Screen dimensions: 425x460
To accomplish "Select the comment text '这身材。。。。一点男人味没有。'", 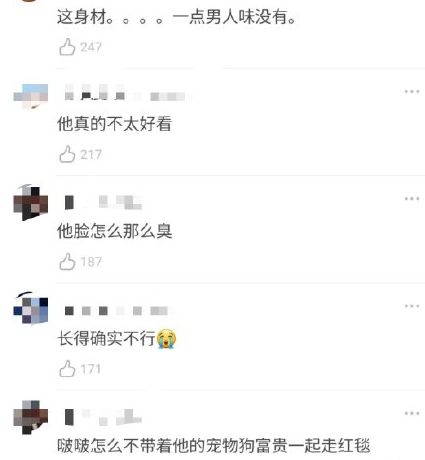I will 177,17.
